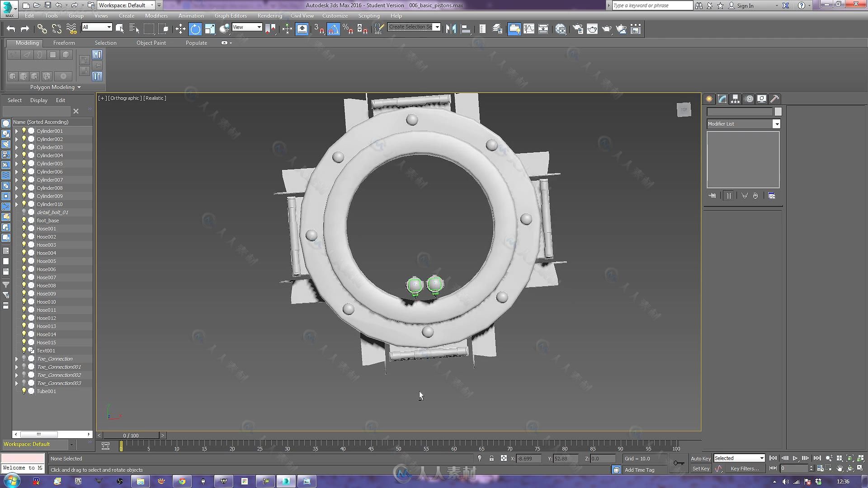Open Select by Name dialog
Viewport: 868px width, 488px height.
tap(134, 29)
